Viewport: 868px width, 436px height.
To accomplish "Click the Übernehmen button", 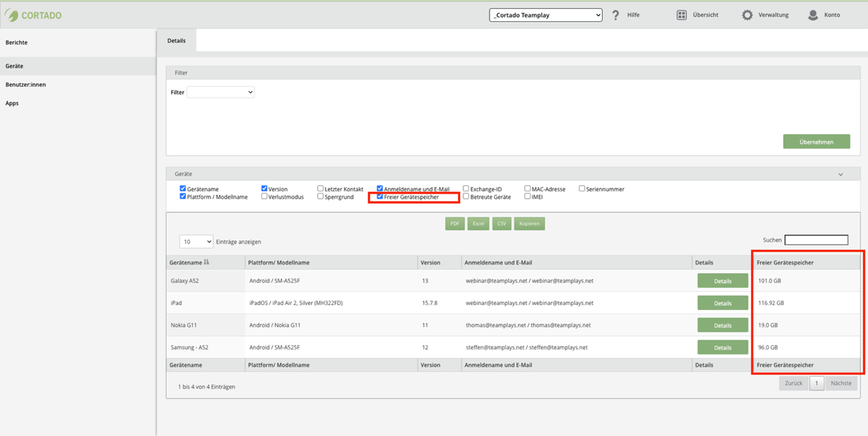I will 816,142.
